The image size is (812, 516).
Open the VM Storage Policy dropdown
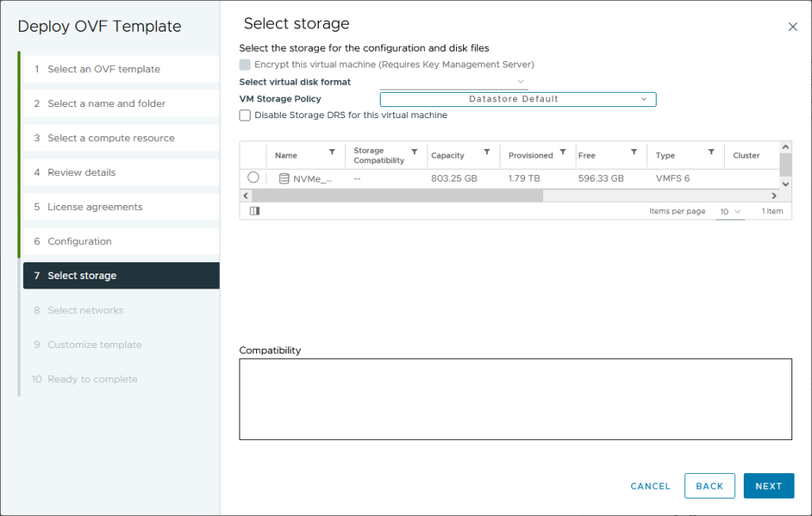pos(518,99)
